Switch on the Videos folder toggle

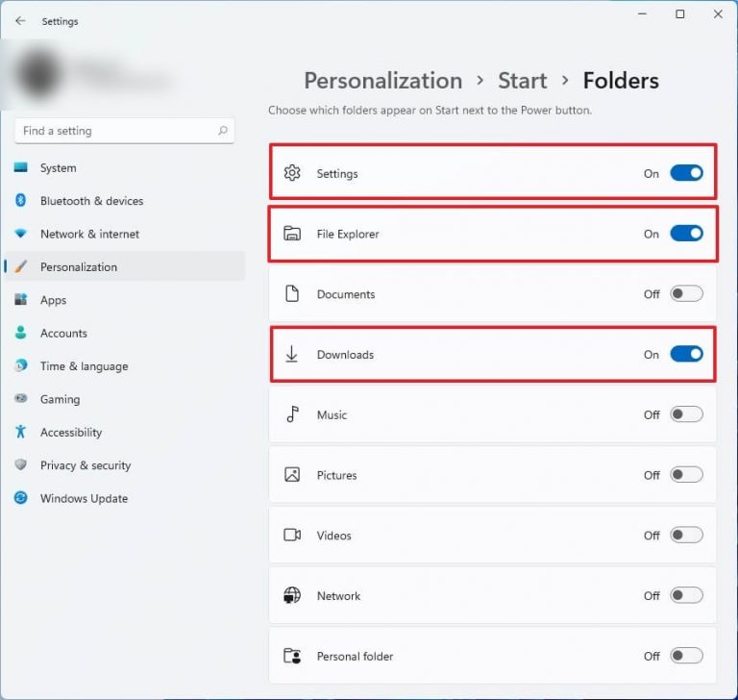pos(687,535)
